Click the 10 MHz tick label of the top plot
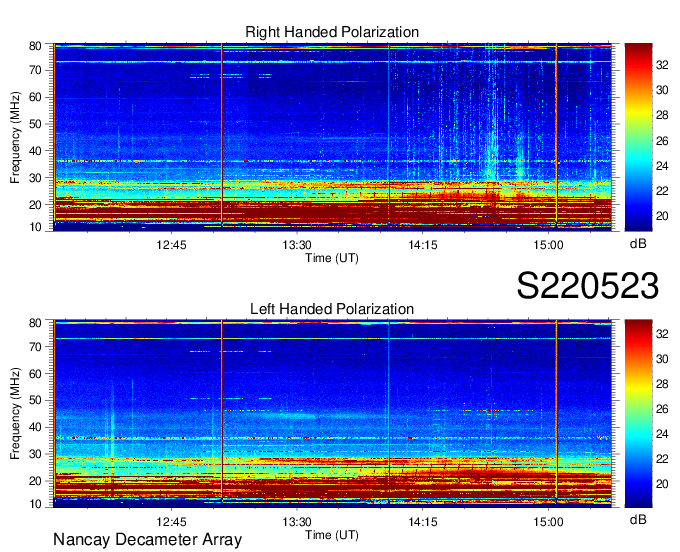The image size is (680, 552). pyautogui.click(x=35, y=227)
